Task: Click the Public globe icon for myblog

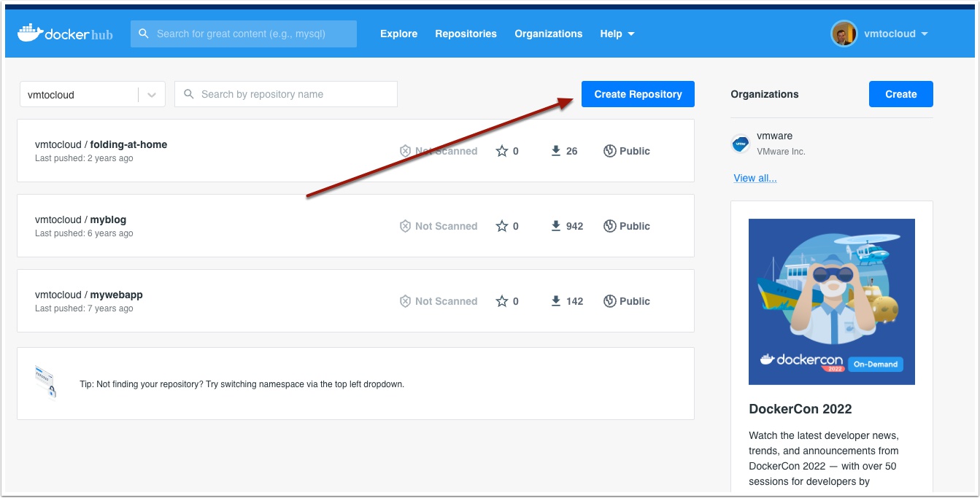Action: pyautogui.click(x=610, y=226)
